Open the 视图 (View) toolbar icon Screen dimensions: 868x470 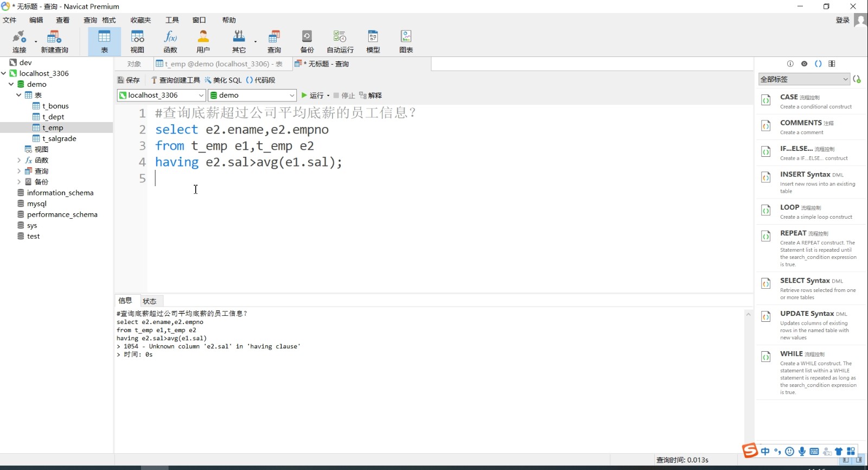(x=137, y=42)
